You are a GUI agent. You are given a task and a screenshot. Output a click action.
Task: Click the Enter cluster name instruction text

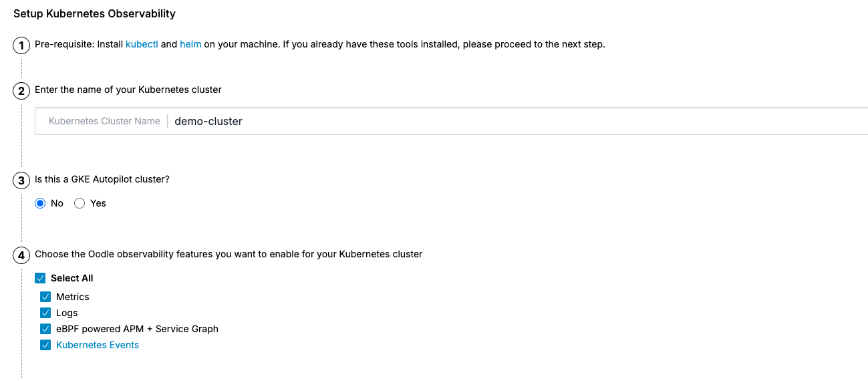[128, 90]
